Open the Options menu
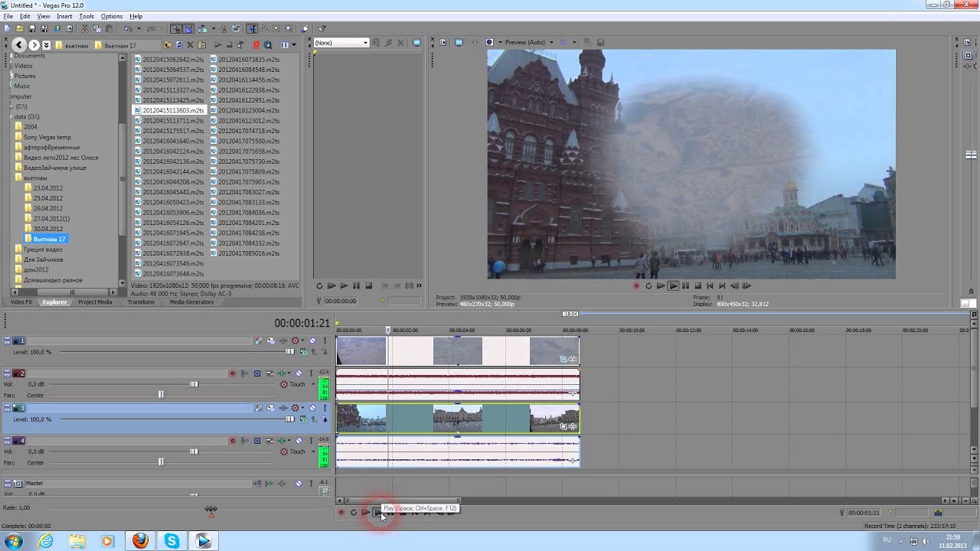Image resolution: width=980 pixels, height=551 pixels. (112, 16)
